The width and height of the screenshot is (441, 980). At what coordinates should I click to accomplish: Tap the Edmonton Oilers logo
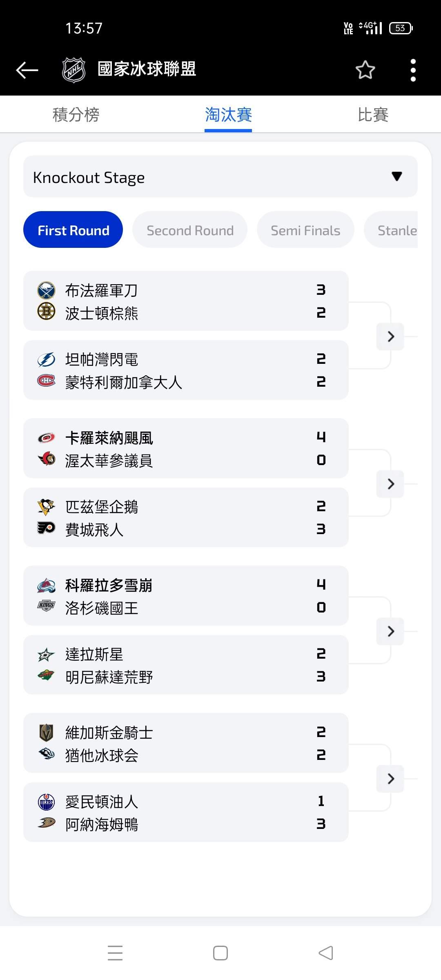(46, 802)
